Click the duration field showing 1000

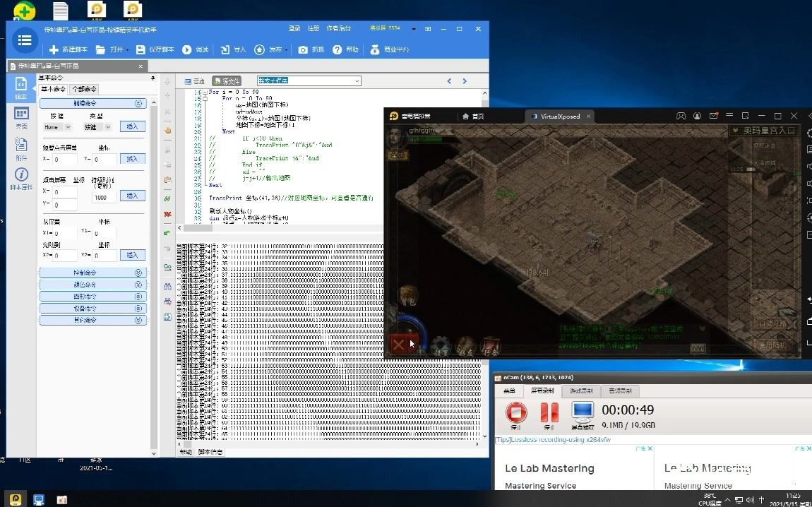104,197
